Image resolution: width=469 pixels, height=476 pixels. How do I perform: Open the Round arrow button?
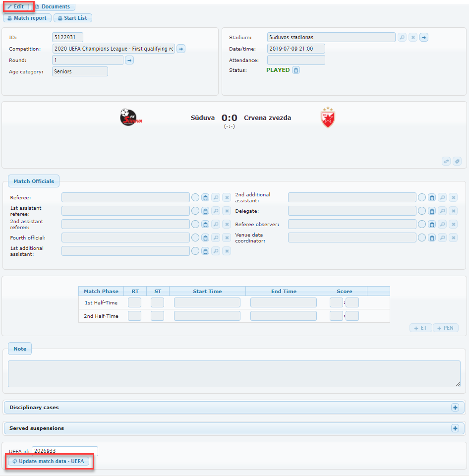pos(129,60)
